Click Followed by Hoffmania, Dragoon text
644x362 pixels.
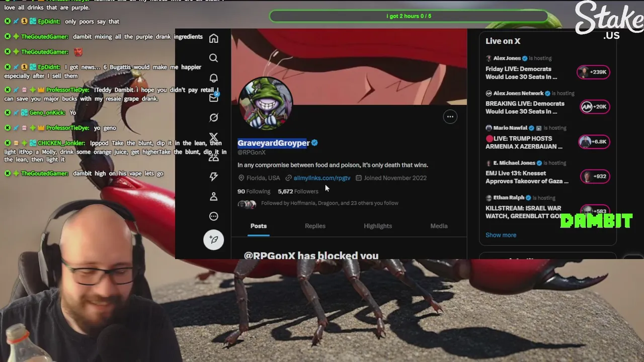pos(330,203)
